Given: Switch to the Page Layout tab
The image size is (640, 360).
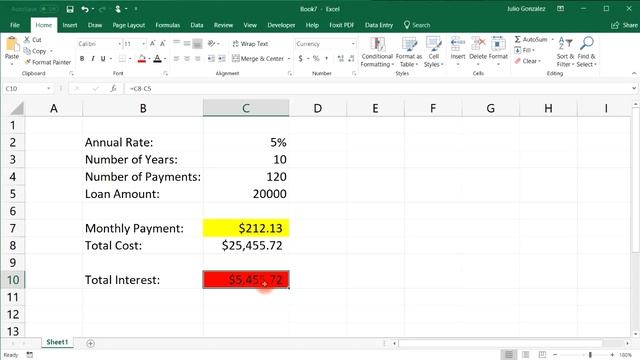Looking at the screenshot, I should [x=129, y=25].
